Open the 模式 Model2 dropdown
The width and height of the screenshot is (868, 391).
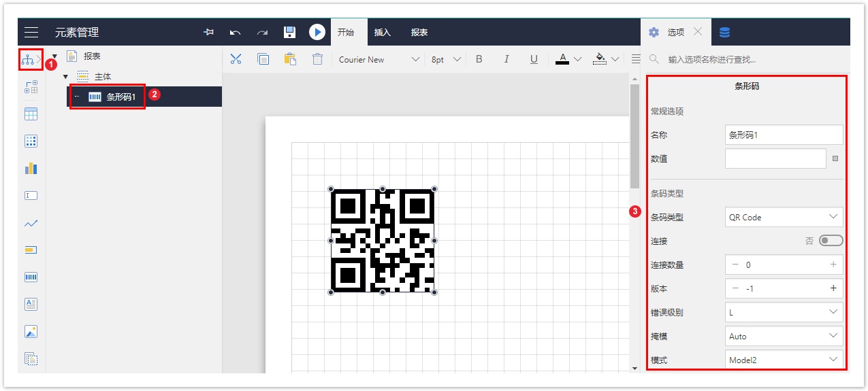[784, 359]
